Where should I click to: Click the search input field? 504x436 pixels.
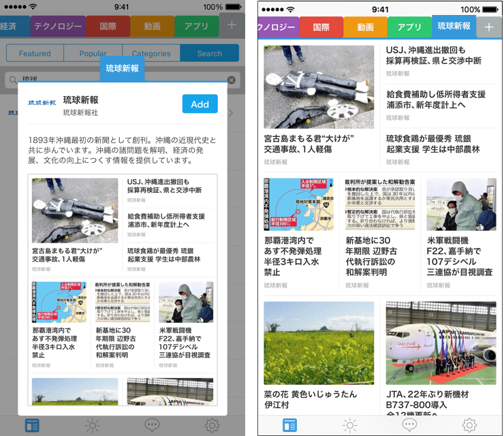(x=122, y=80)
